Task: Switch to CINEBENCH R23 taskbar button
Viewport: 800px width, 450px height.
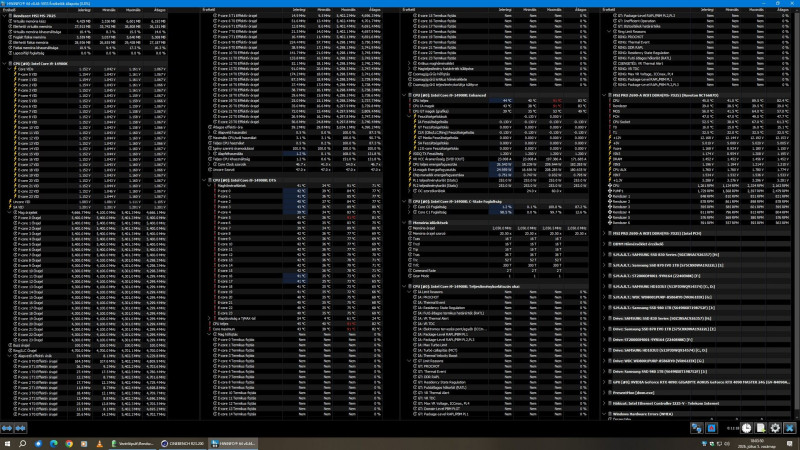Action: (x=182, y=444)
